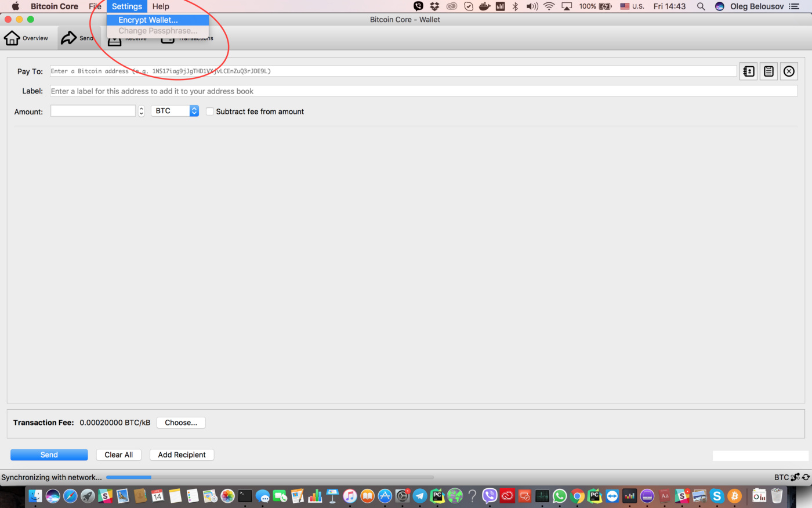Open WhatsApp in the Dock

560,496
